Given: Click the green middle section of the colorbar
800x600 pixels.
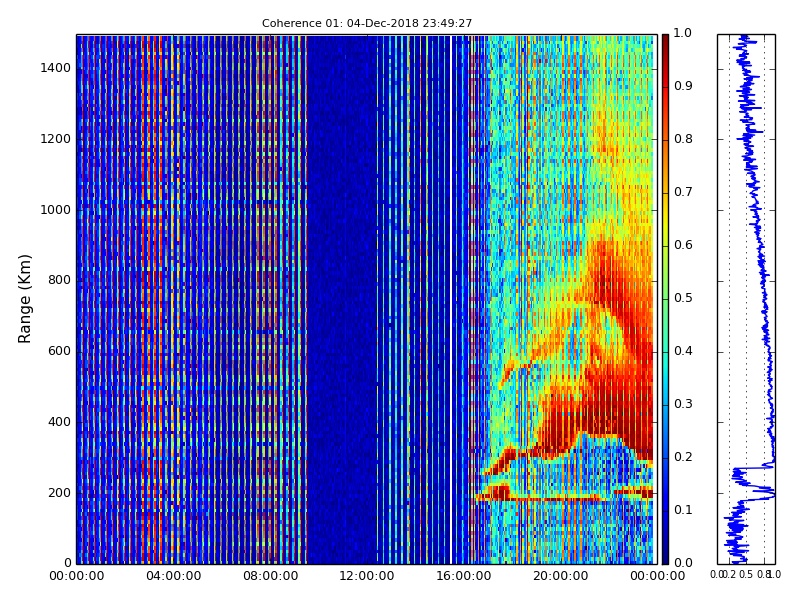Looking at the screenshot, I should click(665, 298).
